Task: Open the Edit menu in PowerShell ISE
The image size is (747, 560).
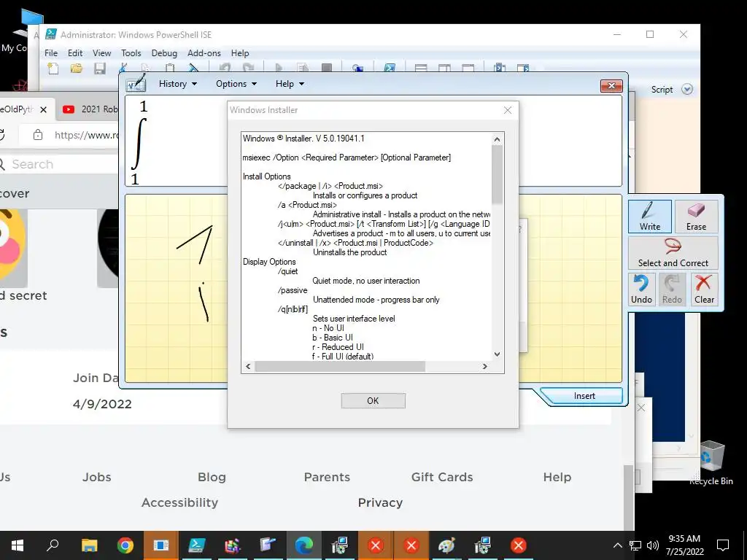Action: (x=75, y=53)
